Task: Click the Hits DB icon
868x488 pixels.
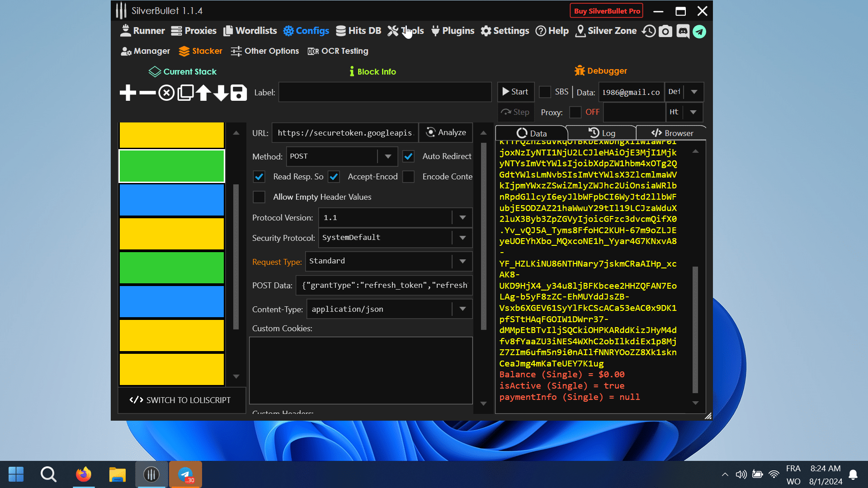Action: (358, 31)
